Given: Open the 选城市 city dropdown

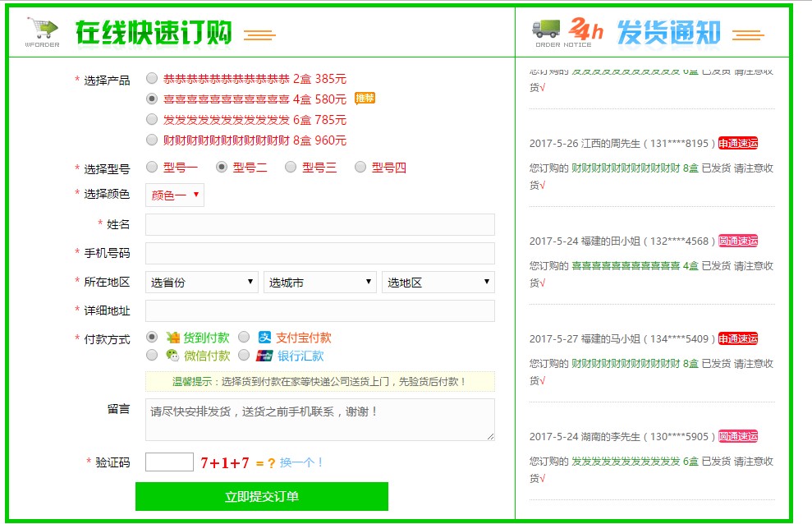Looking at the screenshot, I should 319,283.
